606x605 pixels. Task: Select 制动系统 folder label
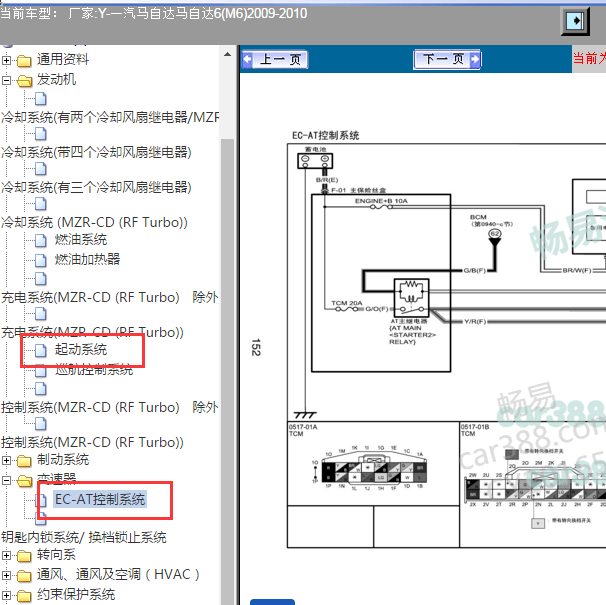(x=63, y=460)
